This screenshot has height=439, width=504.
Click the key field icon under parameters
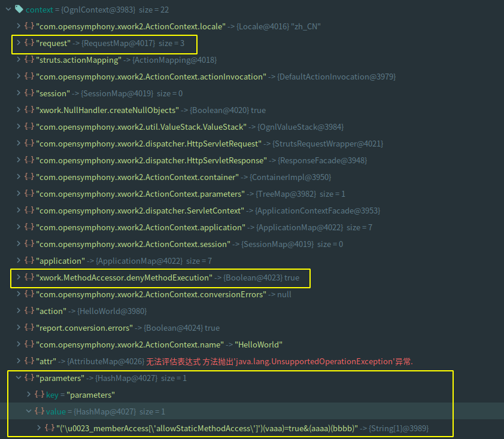point(40,395)
